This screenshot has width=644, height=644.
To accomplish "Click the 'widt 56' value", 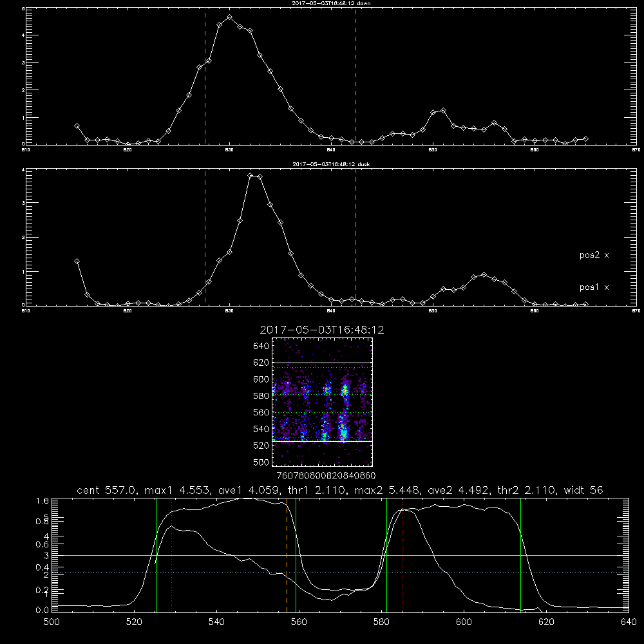I will pos(583,490).
